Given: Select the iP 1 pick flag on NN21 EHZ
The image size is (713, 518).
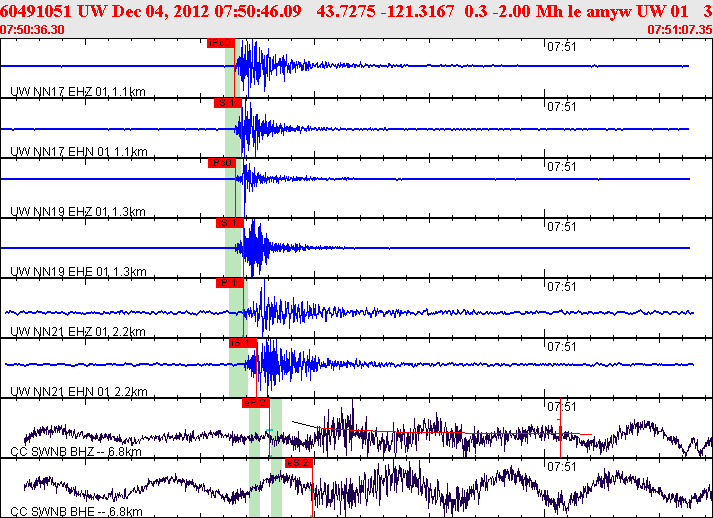Looking at the screenshot, I should click(x=230, y=283).
